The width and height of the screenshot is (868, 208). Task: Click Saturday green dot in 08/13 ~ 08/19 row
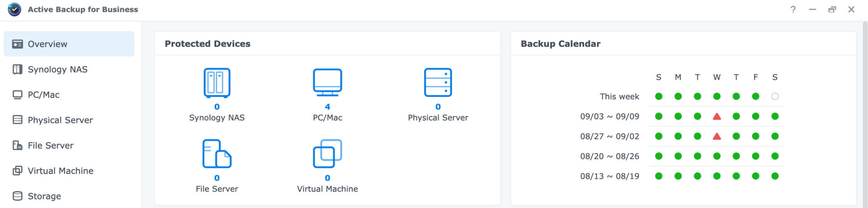[x=775, y=176]
